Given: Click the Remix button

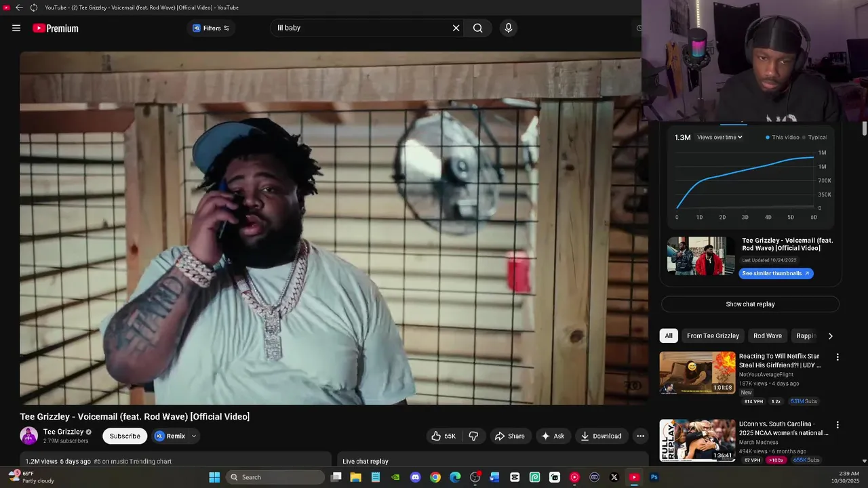Looking at the screenshot, I should coord(170,436).
